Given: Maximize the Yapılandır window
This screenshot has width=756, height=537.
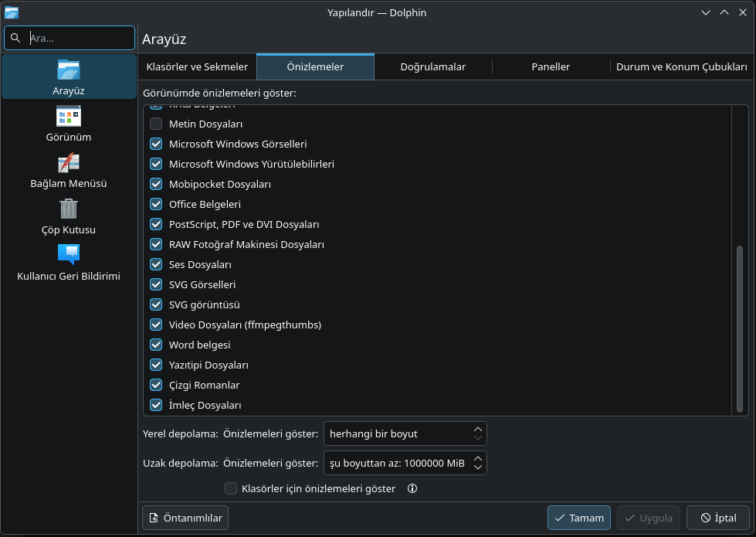Looking at the screenshot, I should click(724, 12).
